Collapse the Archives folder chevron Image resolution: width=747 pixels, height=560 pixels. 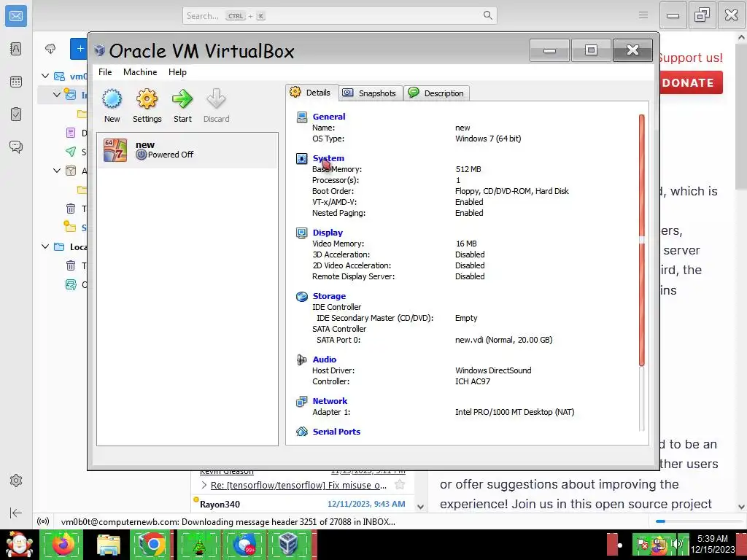[57, 170]
